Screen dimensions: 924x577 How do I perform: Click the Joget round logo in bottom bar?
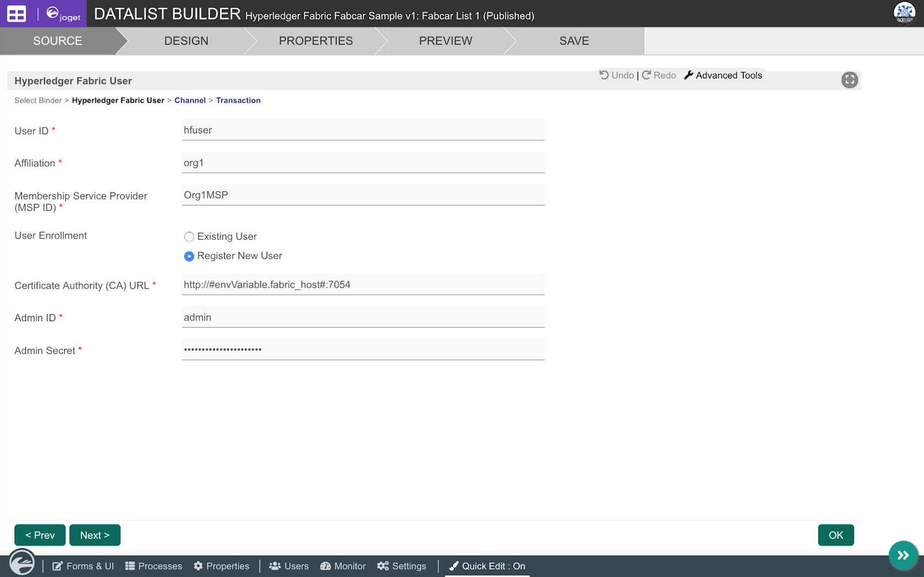click(x=22, y=561)
